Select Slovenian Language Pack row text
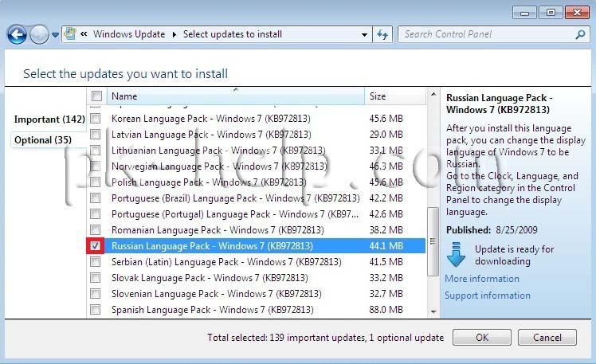The image size is (596, 364). pyautogui.click(x=217, y=294)
